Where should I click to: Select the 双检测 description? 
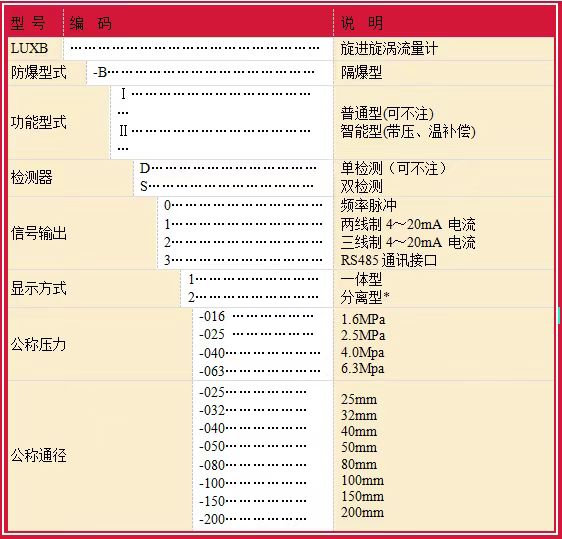(x=361, y=186)
